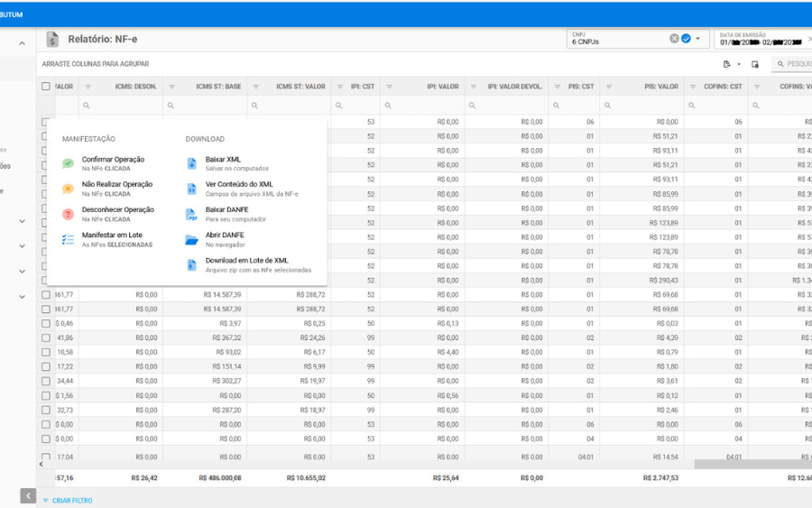Click CRIAR FILTRO link

click(72, 501)
